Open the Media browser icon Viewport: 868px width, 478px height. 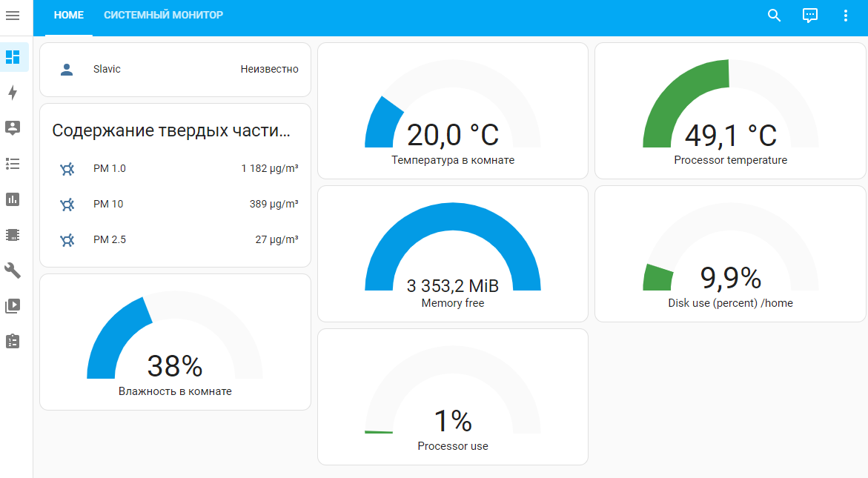(13, 305)
